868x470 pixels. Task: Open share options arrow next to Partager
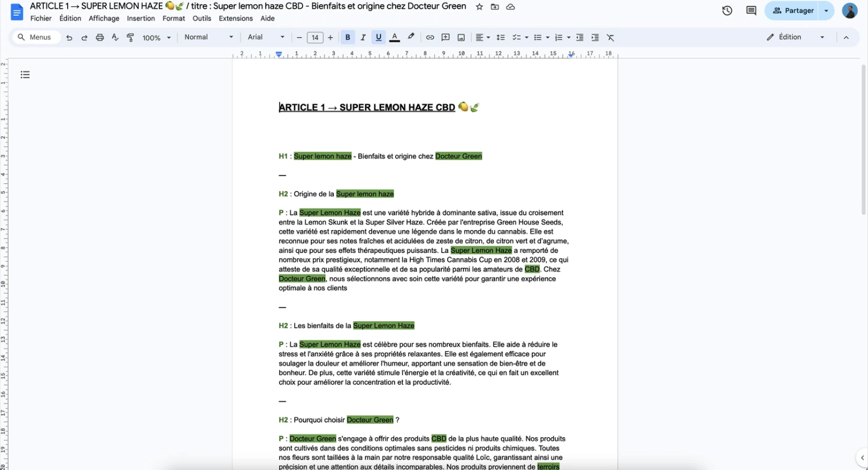click(827, 11)
